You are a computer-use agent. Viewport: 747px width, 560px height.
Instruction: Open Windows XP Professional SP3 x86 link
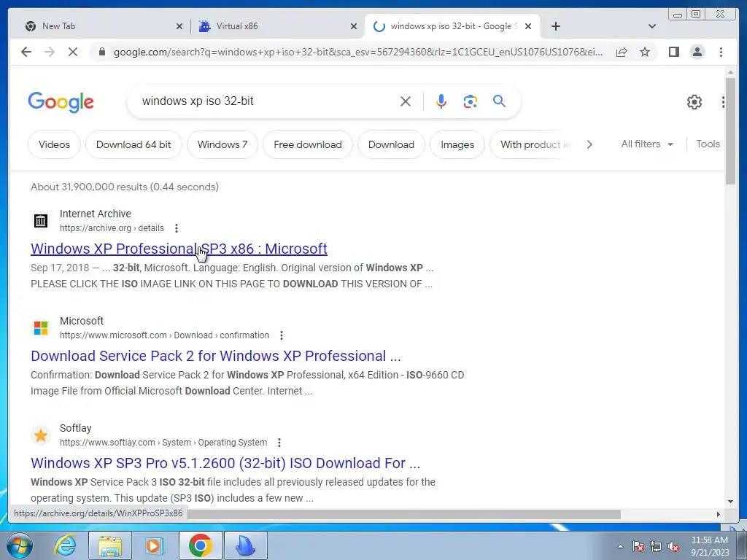coord(179,249)
